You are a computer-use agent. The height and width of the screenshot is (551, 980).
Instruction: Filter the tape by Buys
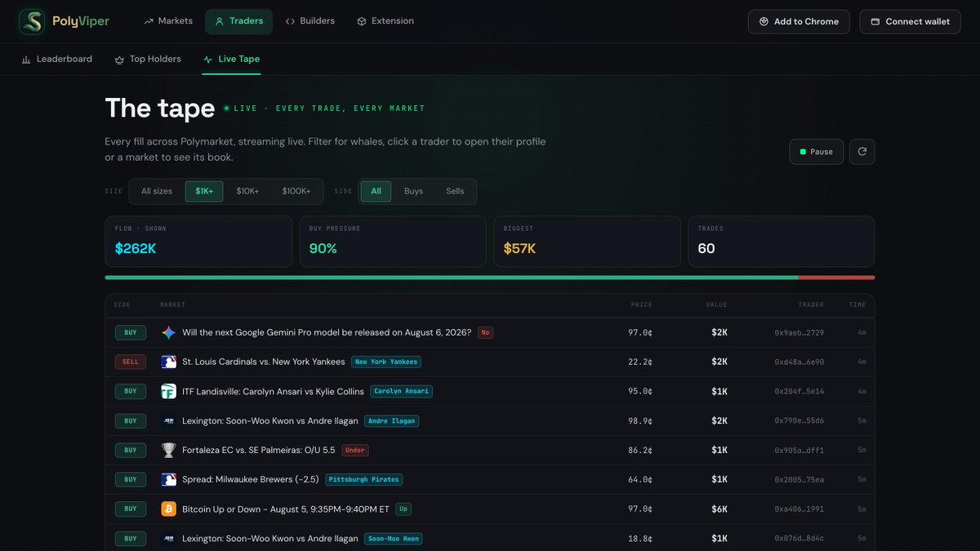click(413, 191)
